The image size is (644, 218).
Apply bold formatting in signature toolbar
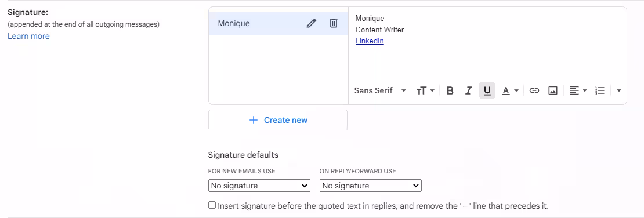click(x=450, y=90)
